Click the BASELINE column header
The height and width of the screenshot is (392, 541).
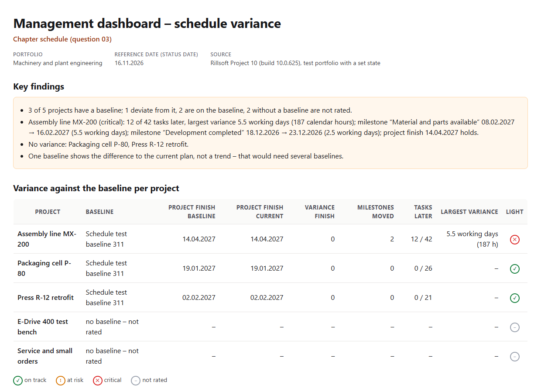point(99,212)
